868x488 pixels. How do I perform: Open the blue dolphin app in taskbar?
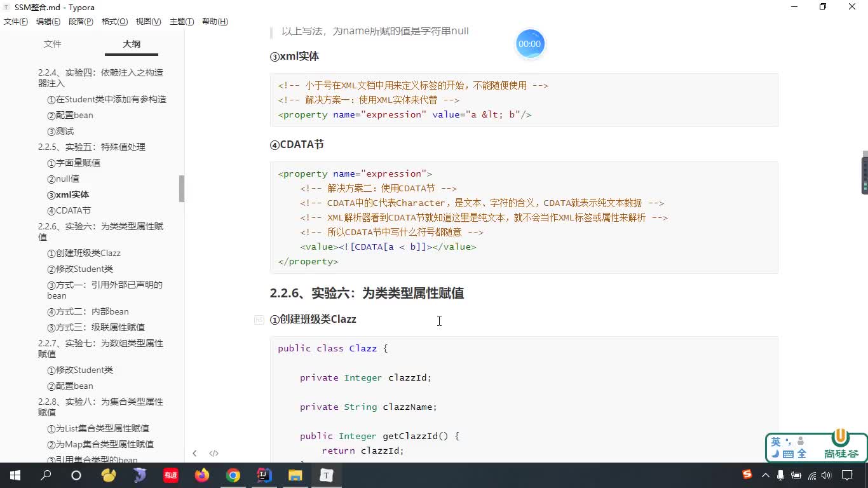pyautogui.click(x=140, y=475)
